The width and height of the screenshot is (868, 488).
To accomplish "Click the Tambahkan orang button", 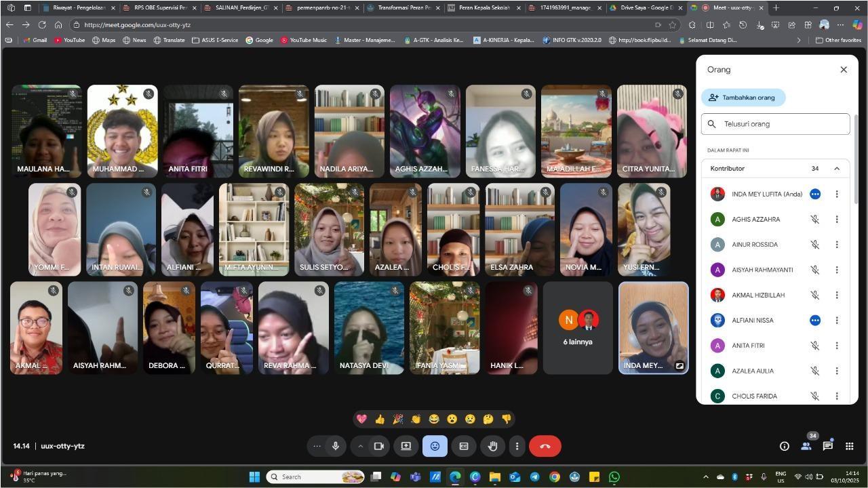I will pos(743,98).
